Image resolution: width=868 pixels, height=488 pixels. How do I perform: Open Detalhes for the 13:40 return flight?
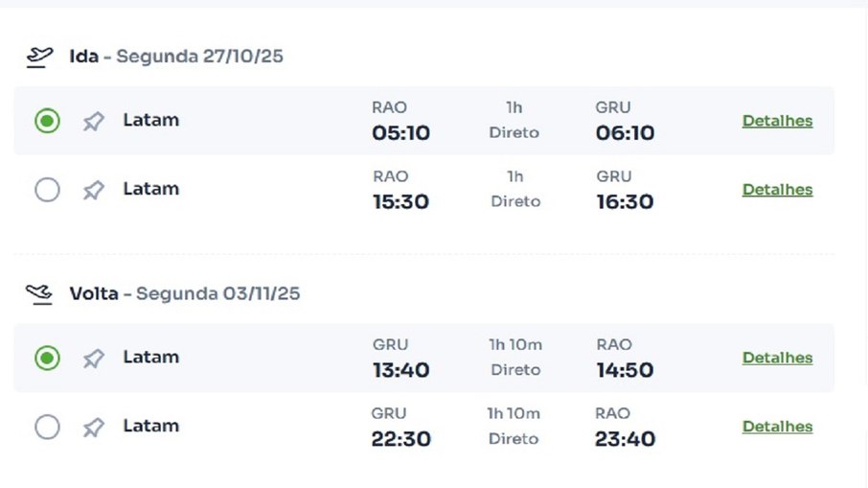pos(777,358)
